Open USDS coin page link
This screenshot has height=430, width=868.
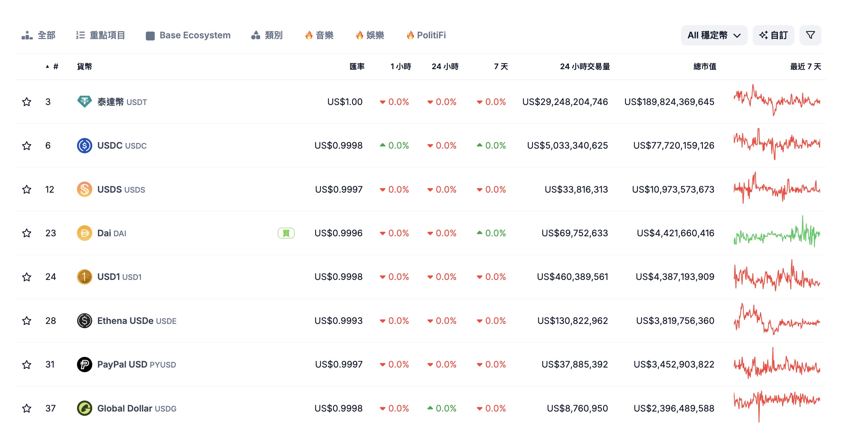tap(121, 189)
